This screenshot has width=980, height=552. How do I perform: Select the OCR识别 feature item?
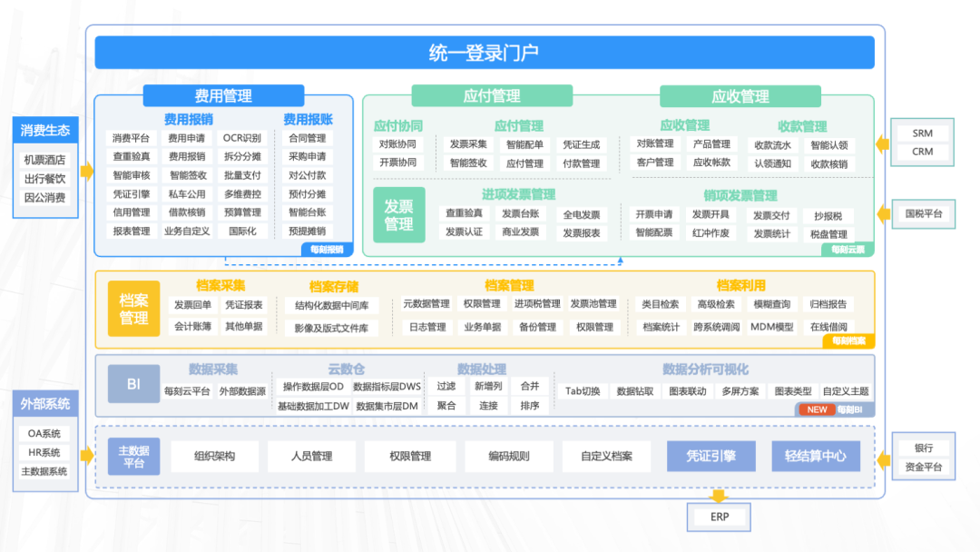pos(241,138)
